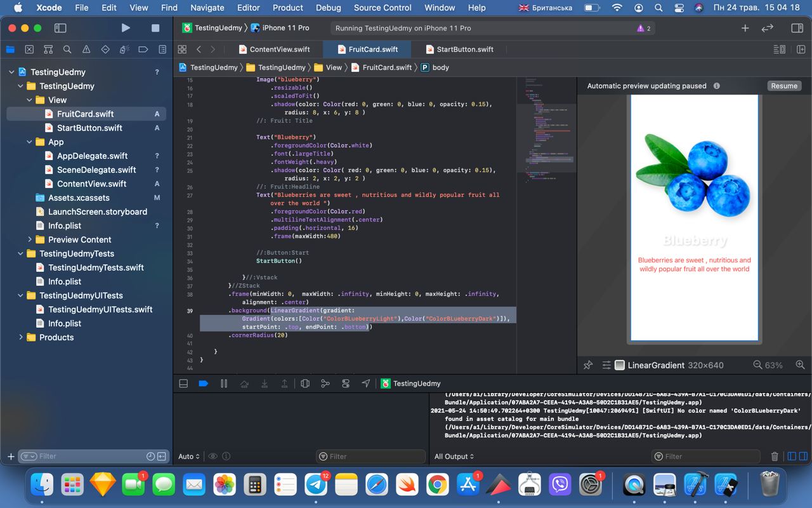Open the iPhone 11 Pro destination selector
Image resolution: width=812 pixels, height=508 pixels.
point(280,28)
